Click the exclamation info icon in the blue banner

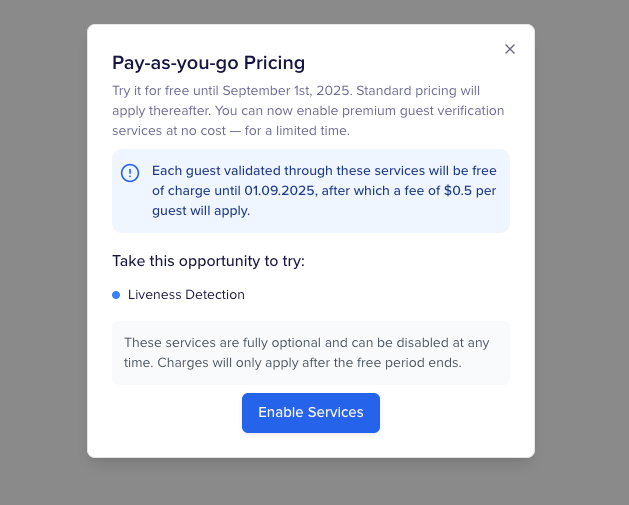point(130,173)
